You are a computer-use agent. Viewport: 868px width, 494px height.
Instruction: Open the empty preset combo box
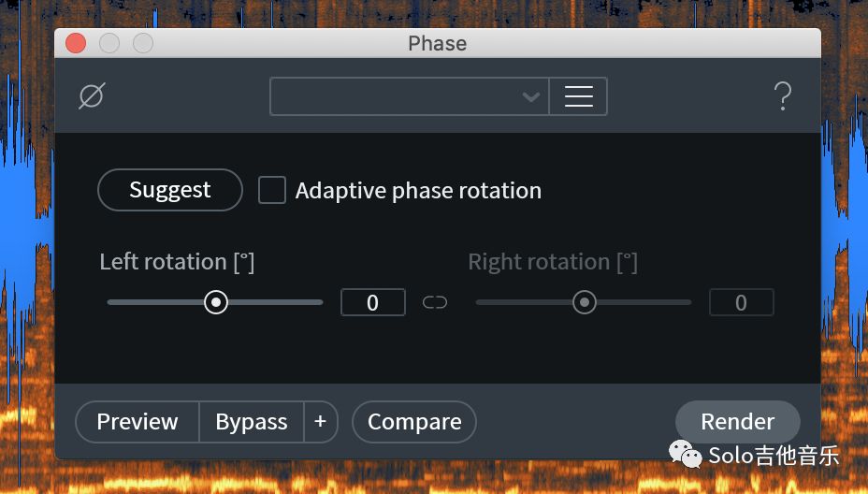click(x=409, y=96)
